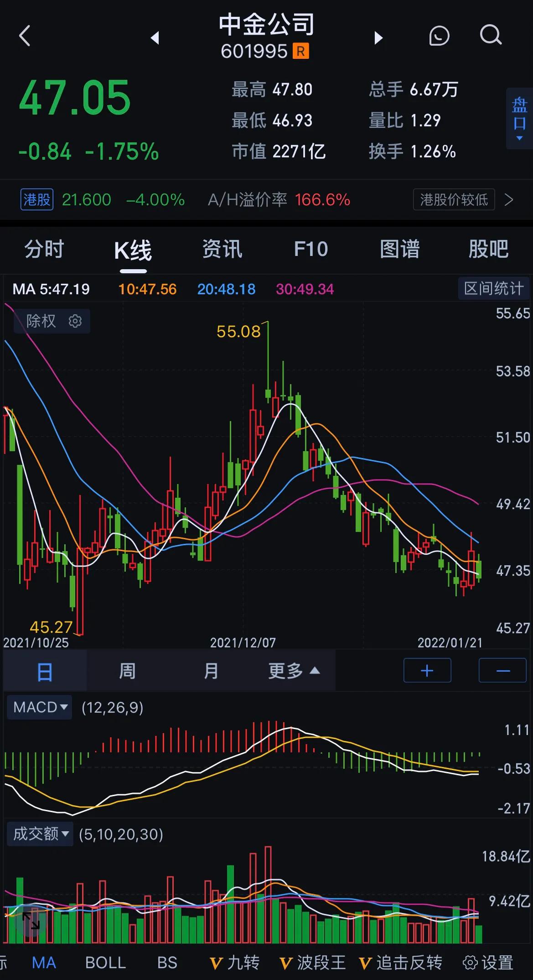
Task: Tap the MA 10:47.56 orange label
Action: [x=147, y=289]
